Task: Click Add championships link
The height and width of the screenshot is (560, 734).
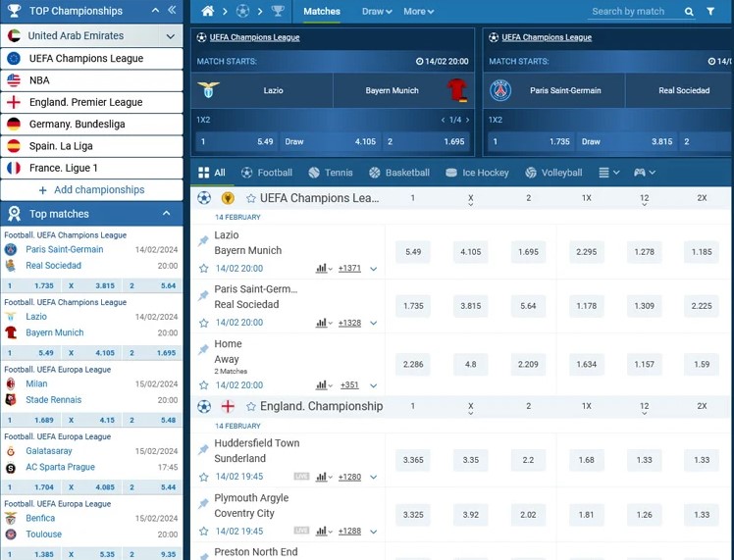Action: tap(92, 190)
